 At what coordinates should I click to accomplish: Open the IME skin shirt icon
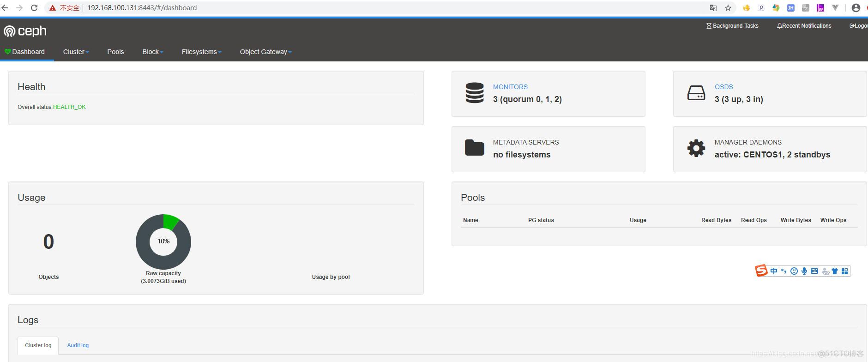pyautogui.click(x=835, y=271)
